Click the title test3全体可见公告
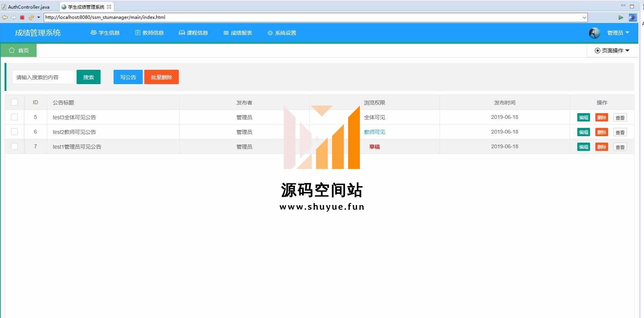The height and width of the screenshot is (318, 644). pos(74,117)
